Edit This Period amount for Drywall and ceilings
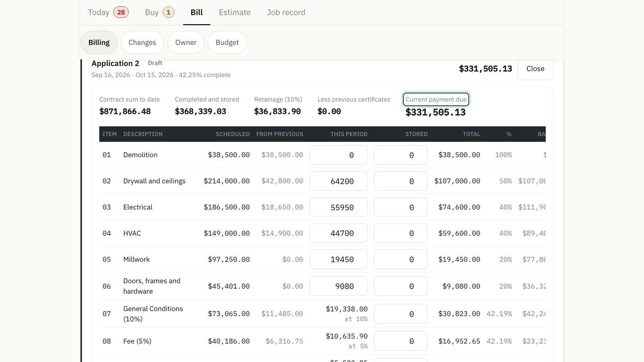 [x=339, y=181]
